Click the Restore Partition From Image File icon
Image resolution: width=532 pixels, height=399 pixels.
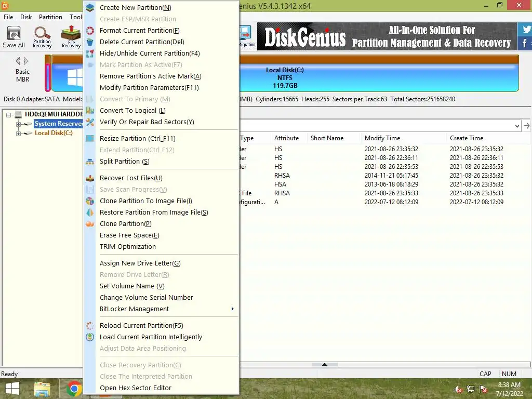point(90,212)
